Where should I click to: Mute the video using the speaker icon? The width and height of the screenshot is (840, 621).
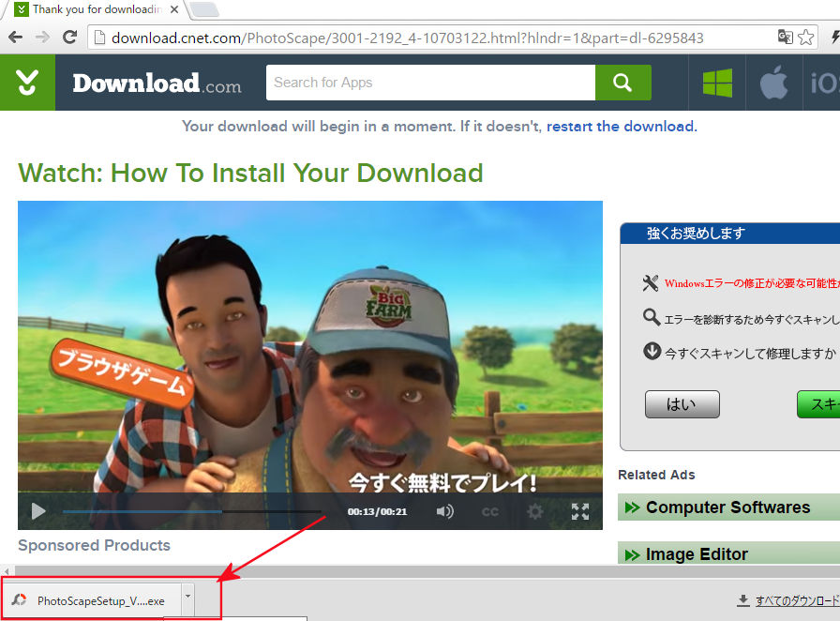pyautogui.click(x=444, y=511)
